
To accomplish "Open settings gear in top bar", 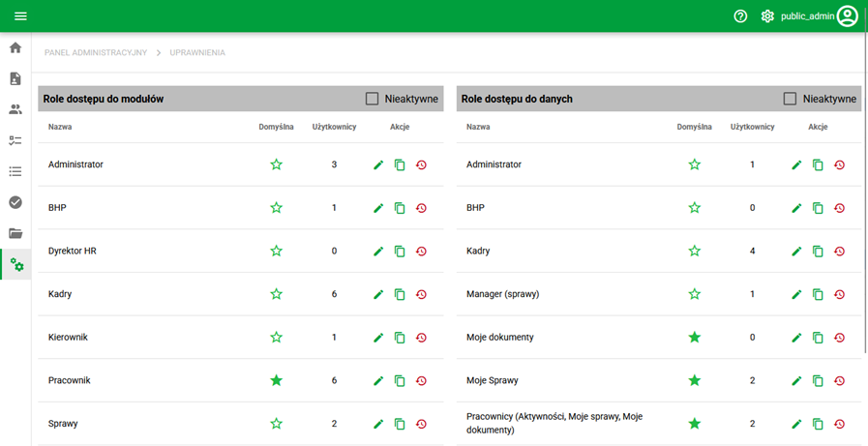I will coord(767,16).
